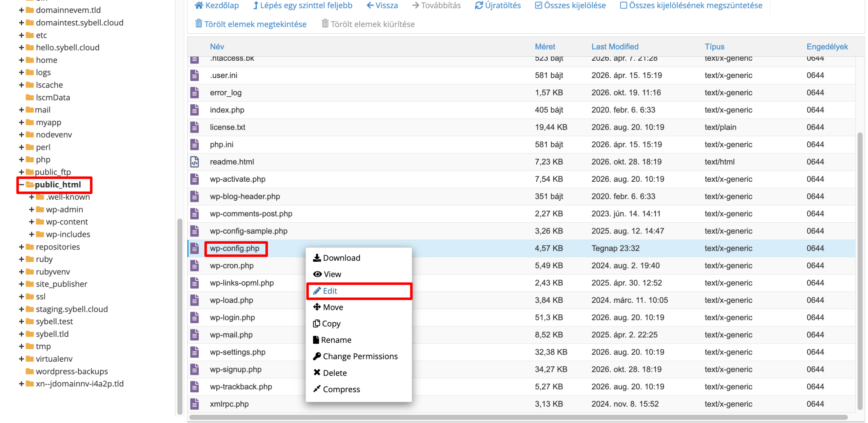Screen dimensions: 868x423
Task: Click the wp-activate.php file icon
Action: coord(194,179)
